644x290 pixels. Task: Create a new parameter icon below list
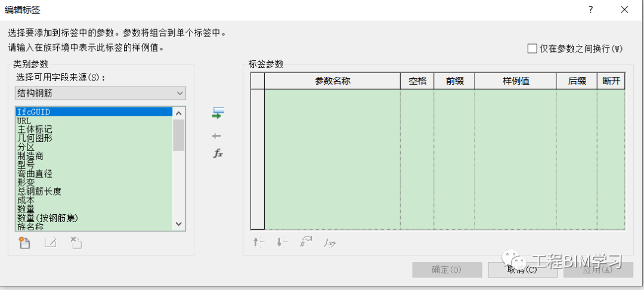click(x=24, y=242)
